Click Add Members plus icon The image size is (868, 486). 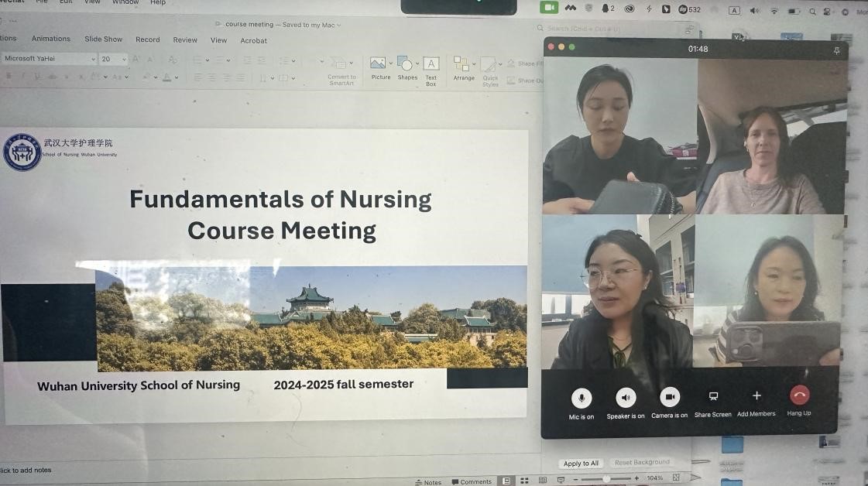756,396
